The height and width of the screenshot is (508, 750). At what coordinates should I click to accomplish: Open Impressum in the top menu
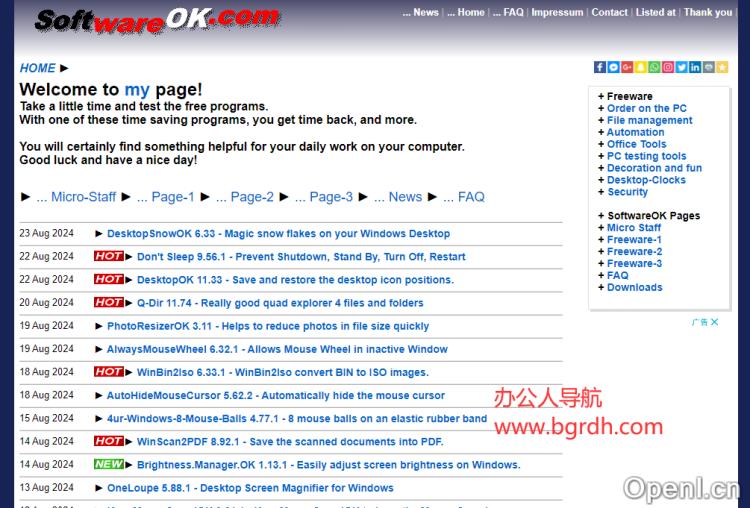click(x=557, y=12)
